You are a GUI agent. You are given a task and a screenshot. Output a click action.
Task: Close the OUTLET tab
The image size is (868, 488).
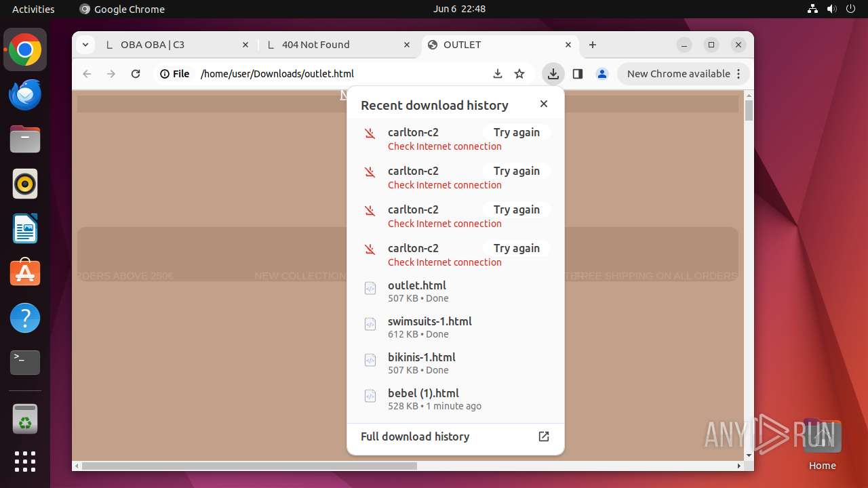click(568, 45)
